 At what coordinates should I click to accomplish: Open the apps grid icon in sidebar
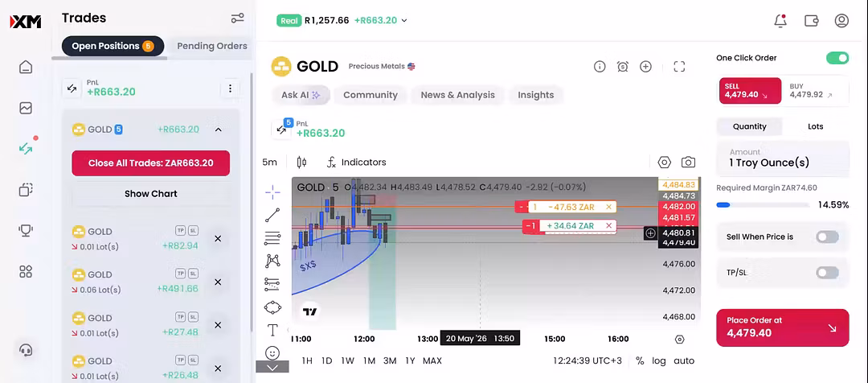[x=26, y=272]
